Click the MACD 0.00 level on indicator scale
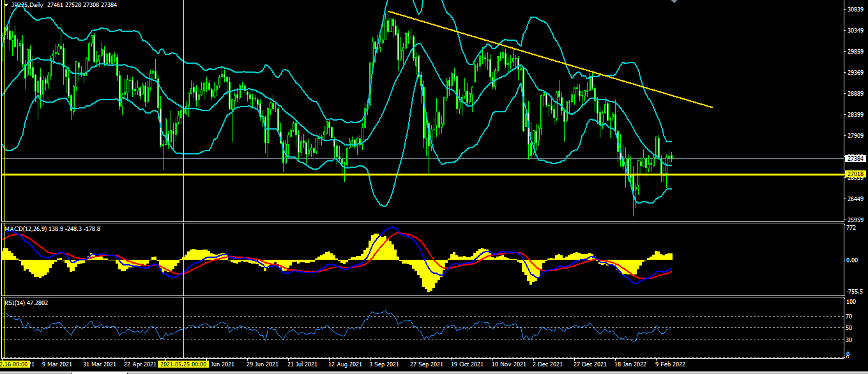868x374 pixels. 851,260
